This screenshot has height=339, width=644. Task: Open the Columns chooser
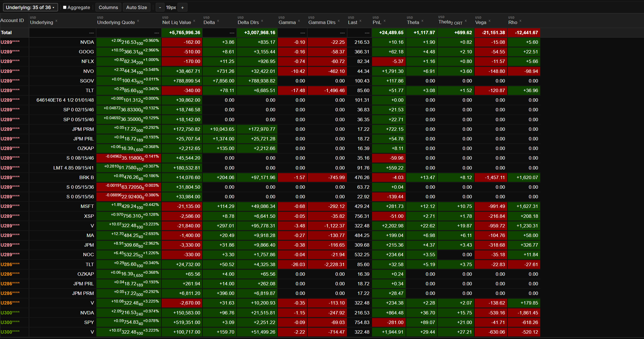tap(108, 7)
